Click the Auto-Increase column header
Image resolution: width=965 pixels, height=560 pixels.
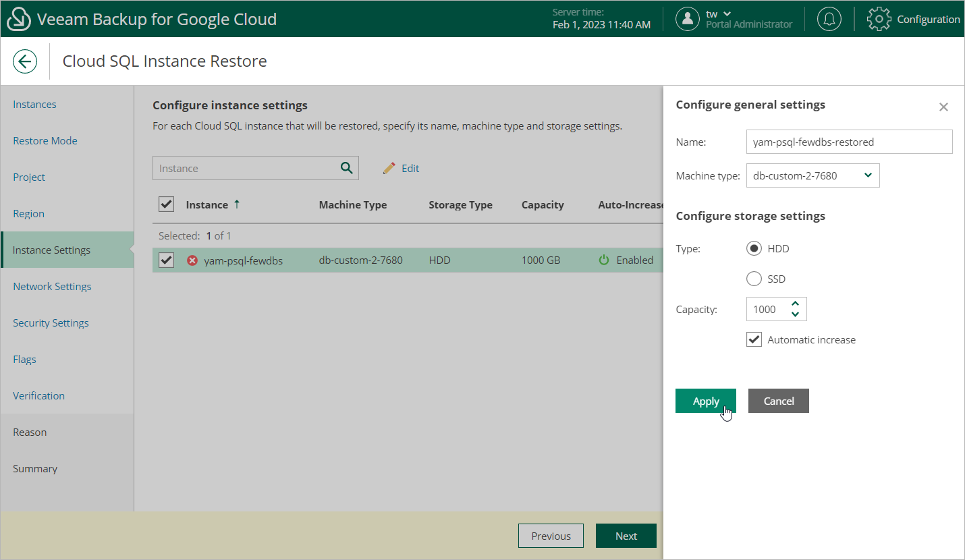point(631,204)
